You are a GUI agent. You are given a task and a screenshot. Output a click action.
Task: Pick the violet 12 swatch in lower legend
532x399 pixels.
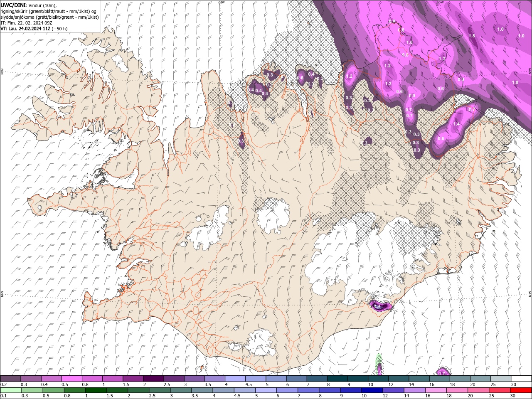point(393,390)
